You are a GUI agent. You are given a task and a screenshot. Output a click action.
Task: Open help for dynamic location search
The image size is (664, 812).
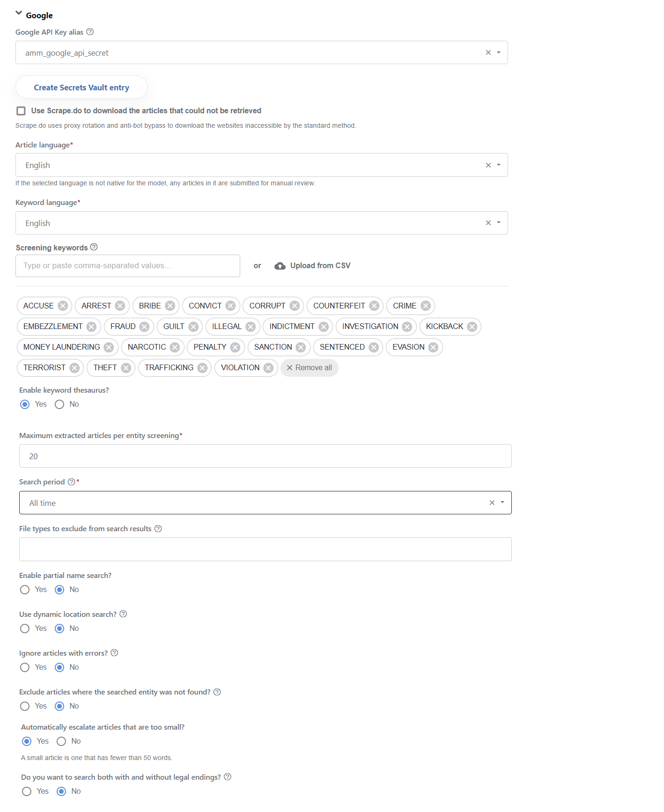click(x=123, y=614)
